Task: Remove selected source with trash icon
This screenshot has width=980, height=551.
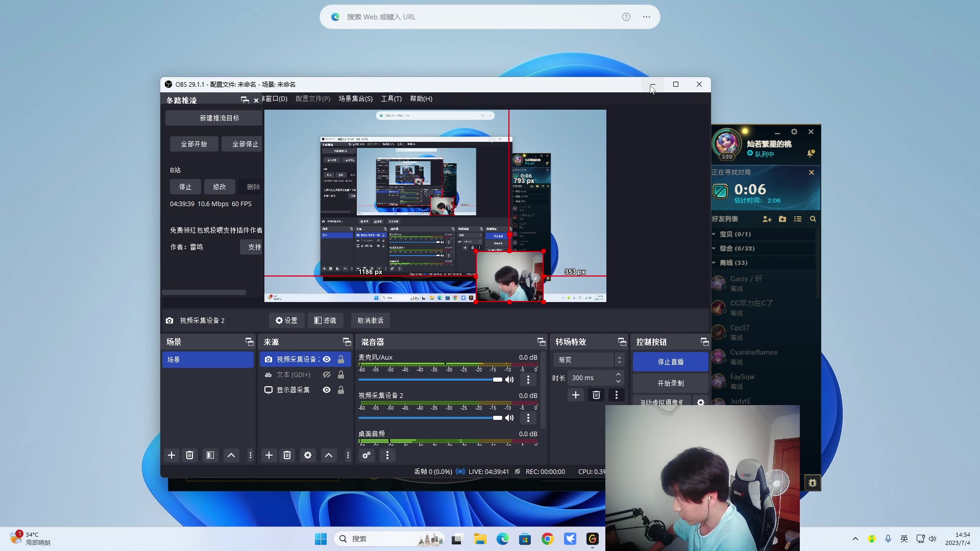Action: point(287,455)
